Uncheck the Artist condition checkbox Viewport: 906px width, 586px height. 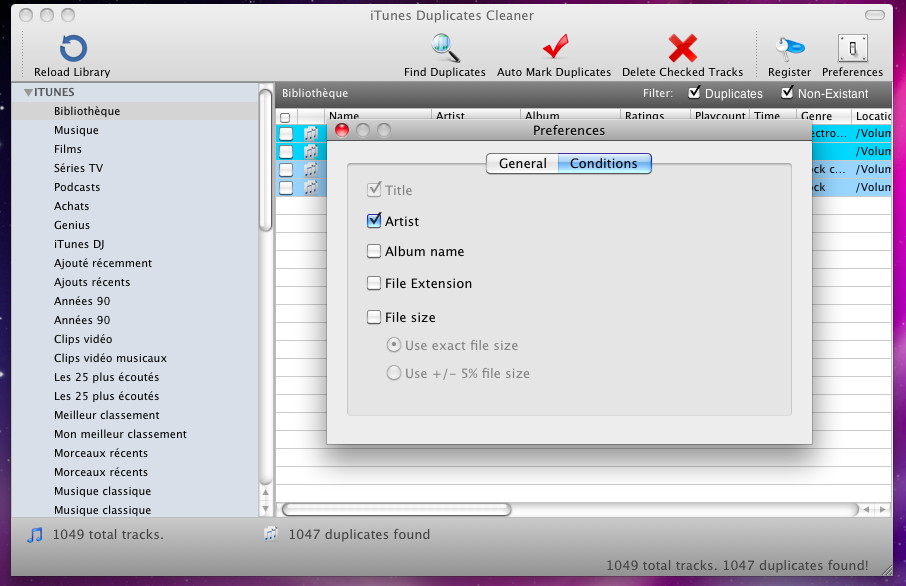(374, 220)
